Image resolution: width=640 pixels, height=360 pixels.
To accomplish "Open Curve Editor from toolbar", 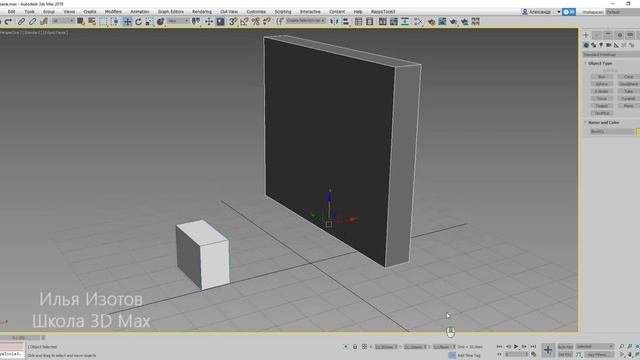I will pyautogui.click(x=393, y=22).
